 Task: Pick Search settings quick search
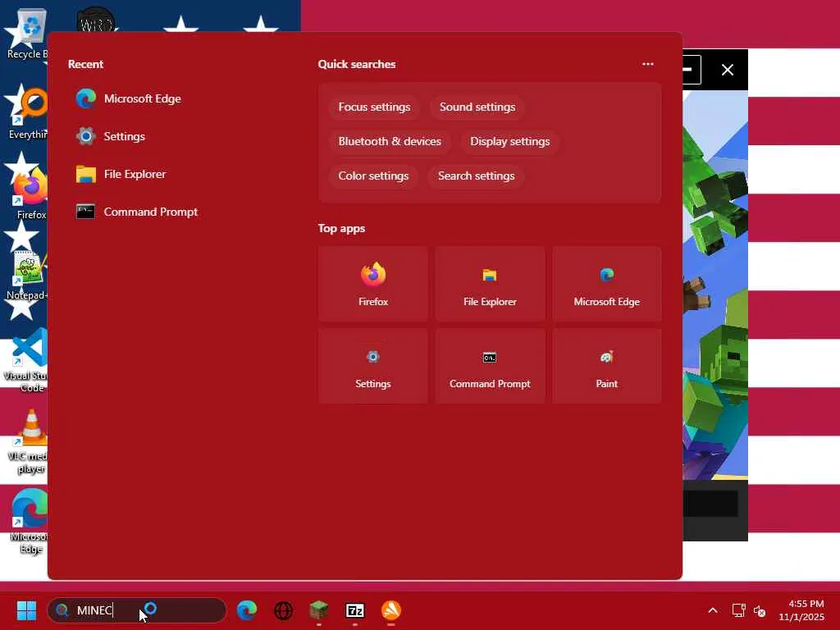pos(476,176)
